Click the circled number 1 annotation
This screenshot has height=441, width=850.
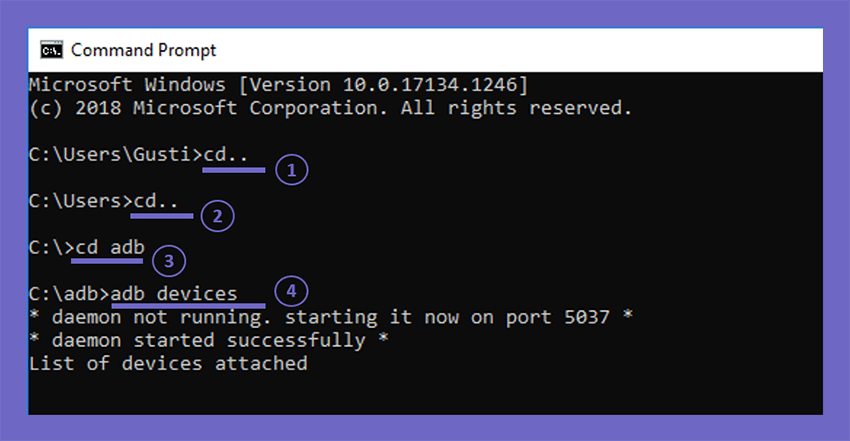click(292, 170)
